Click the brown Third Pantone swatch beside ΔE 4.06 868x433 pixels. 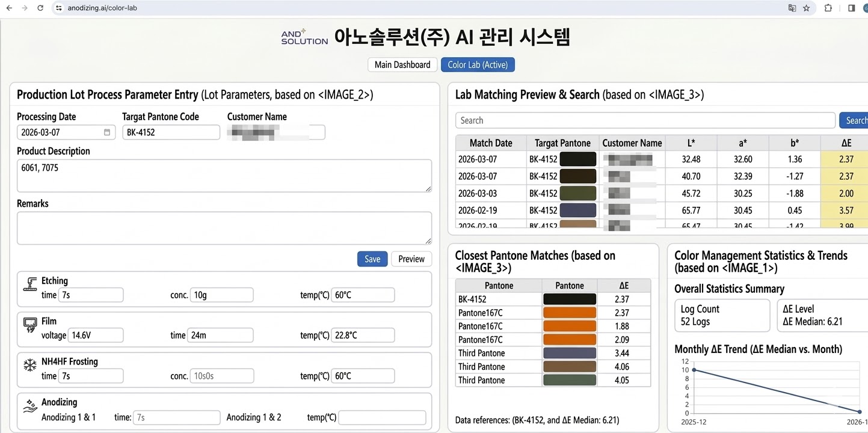pyautogui.click(x=569, y=367)
